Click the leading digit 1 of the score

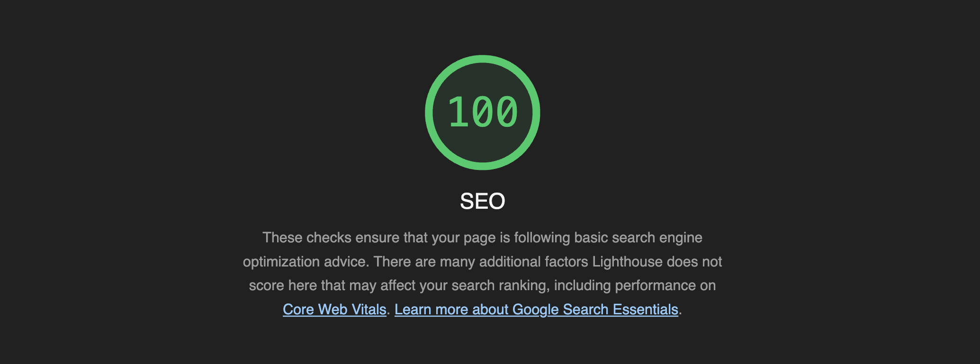coord(459,112)
